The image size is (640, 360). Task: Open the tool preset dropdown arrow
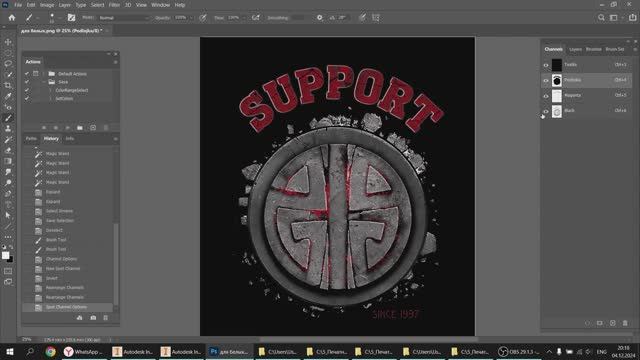[37, 18]
